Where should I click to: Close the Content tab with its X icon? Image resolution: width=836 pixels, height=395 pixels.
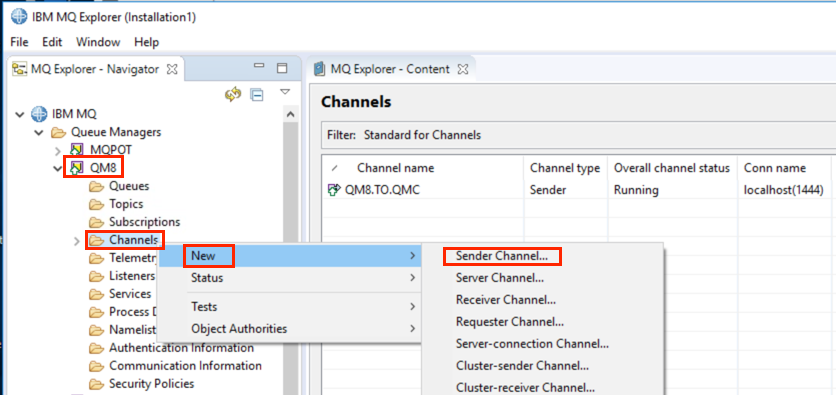[463, 69]
